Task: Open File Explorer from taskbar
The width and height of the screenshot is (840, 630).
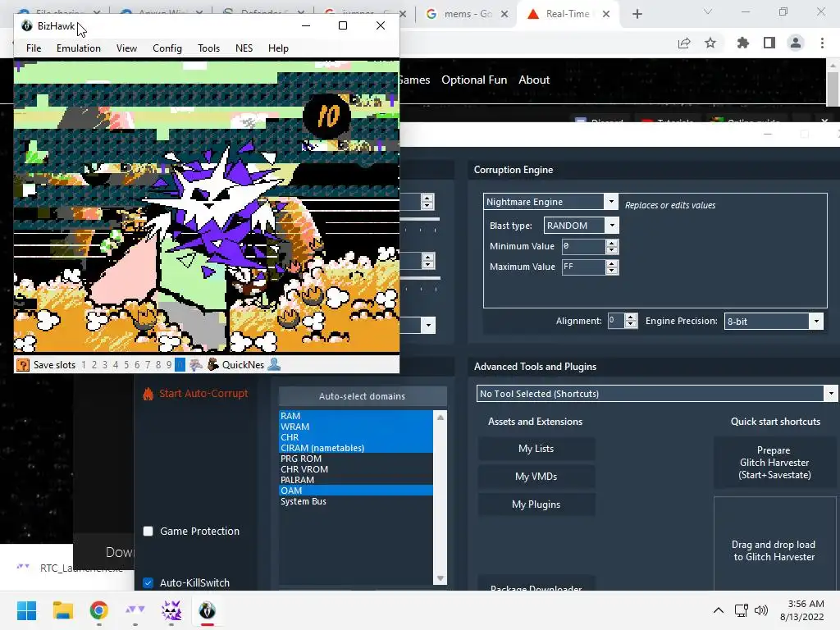Action: (62, 610)
